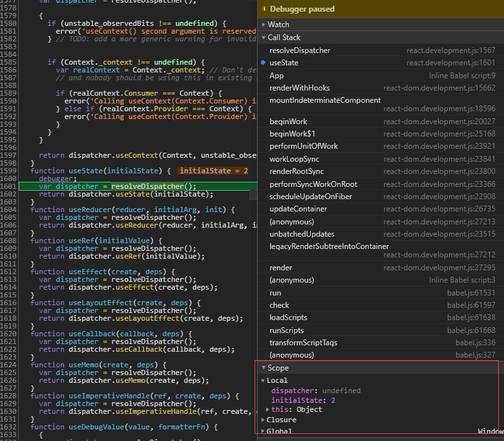Click the code editor vertical scrollbar thumb
Viewport: 504px width, 441px height.
(x=253, y=194)
